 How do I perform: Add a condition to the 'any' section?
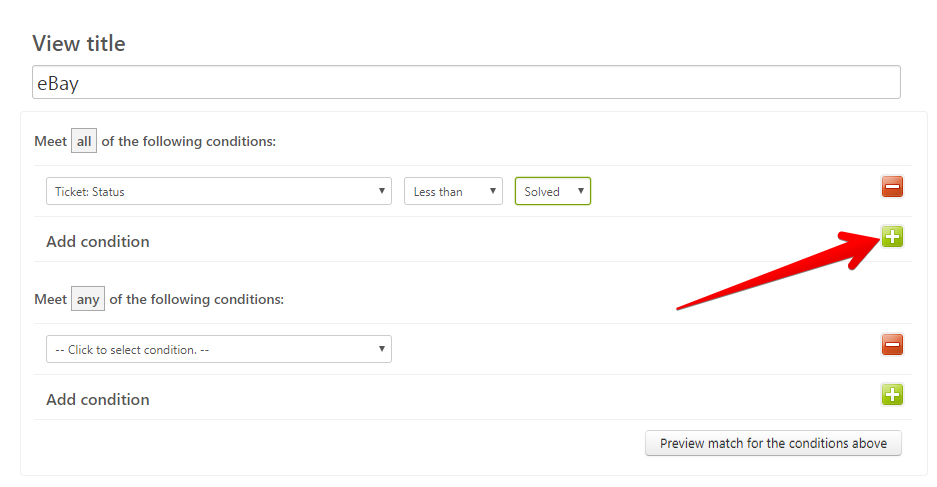[892, 394]
